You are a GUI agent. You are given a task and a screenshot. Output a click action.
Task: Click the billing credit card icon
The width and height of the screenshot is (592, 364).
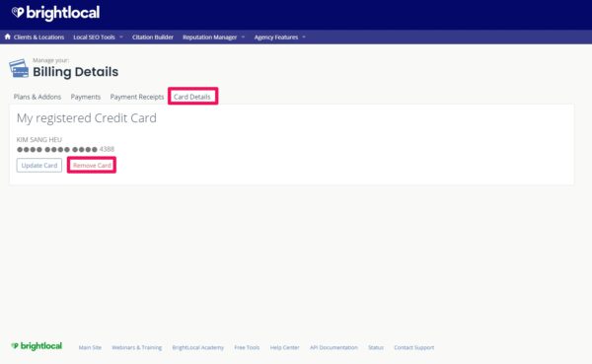click(19, 68)
